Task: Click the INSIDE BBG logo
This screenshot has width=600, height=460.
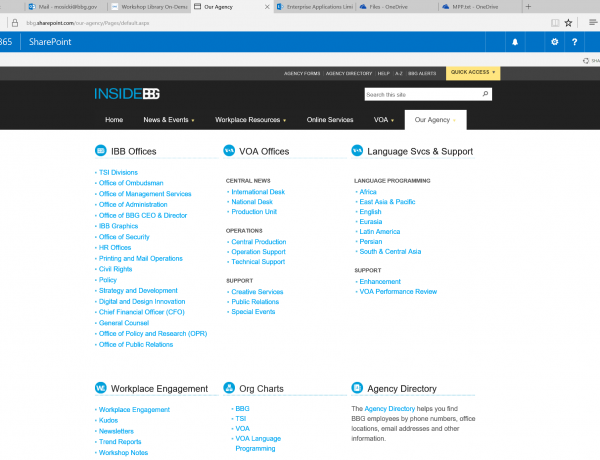Action: coord(127,94)
